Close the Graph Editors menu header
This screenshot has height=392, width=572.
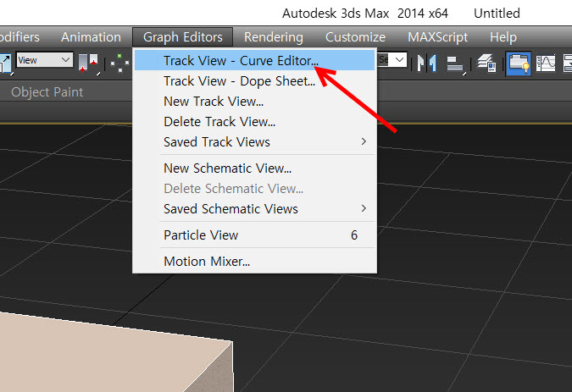click(x=183, y=37)
